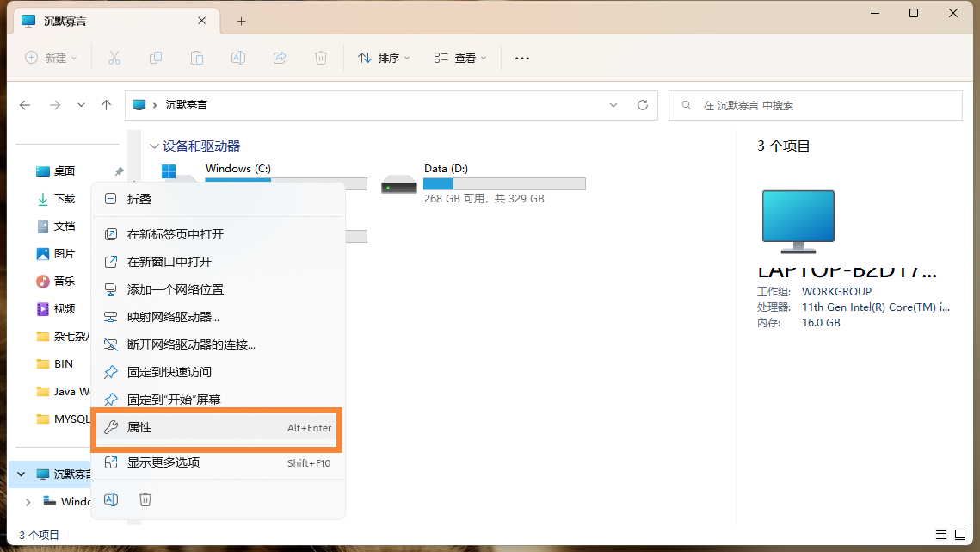Viewport: 980px width, 552px height.
Task: Choose 添加一个网络位置 in context menu
Action: 219,289
